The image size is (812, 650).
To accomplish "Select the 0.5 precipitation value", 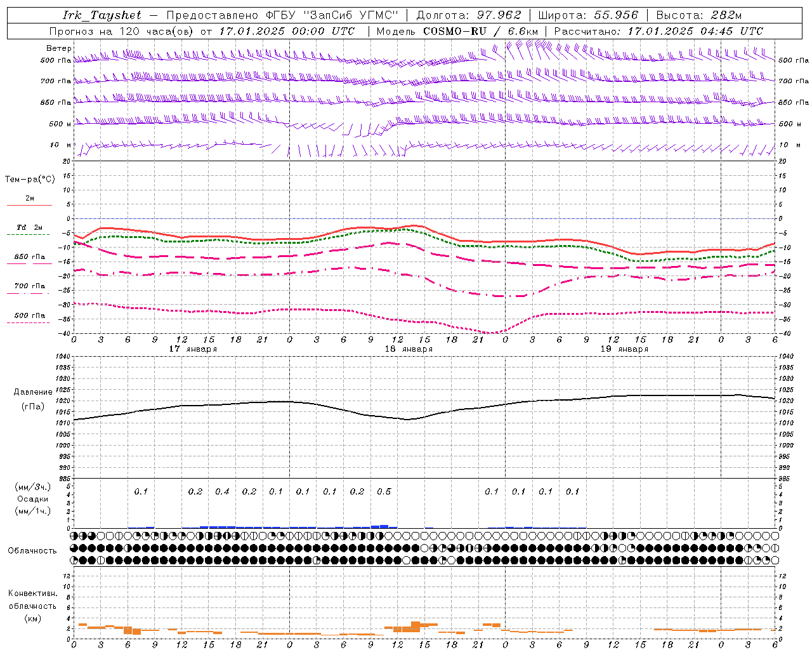I will [384, 492].
